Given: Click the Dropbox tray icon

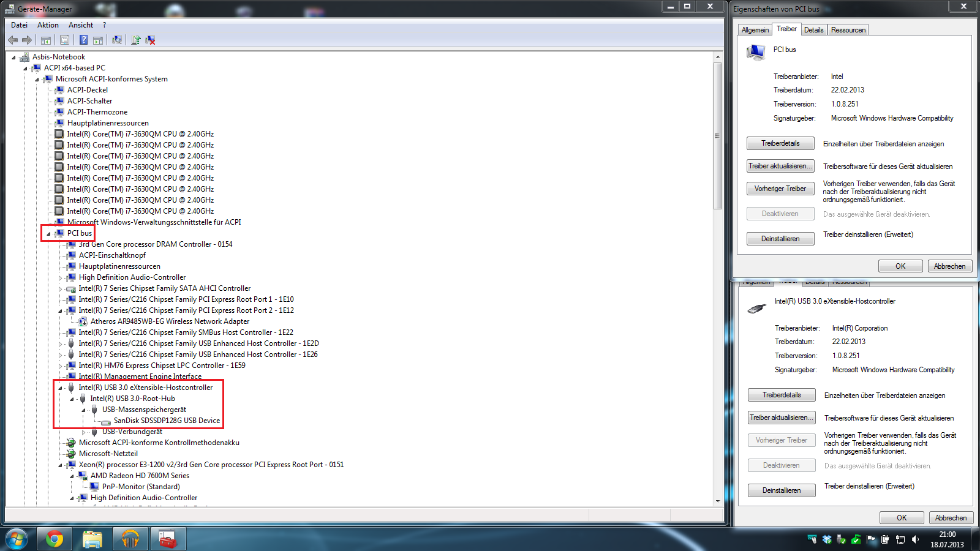Looking at the screenshot, I should [827, 539].
